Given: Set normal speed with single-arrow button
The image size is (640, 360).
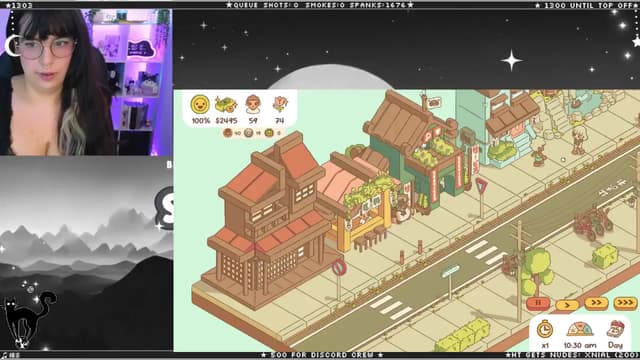Looking at the screenshot, I should [x=567, y=304].
